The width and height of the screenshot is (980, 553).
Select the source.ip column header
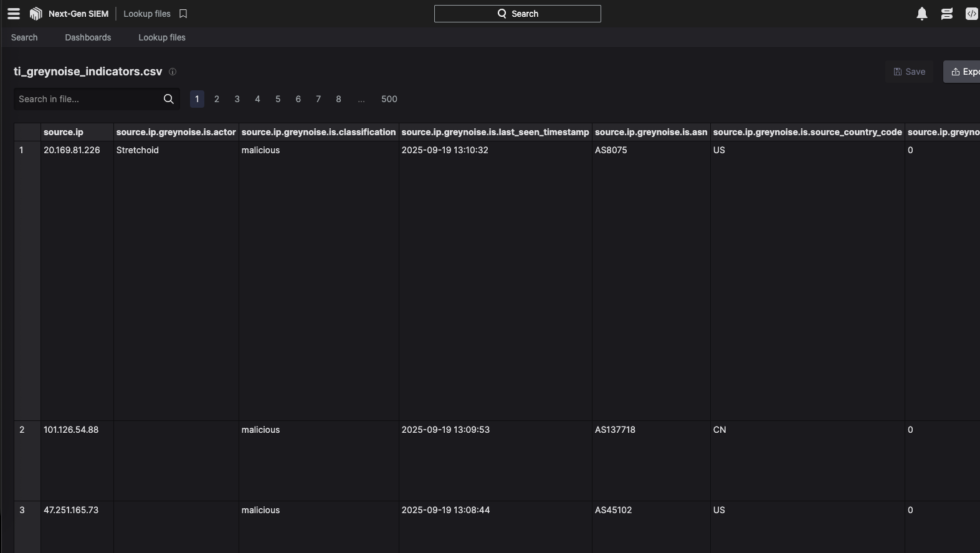tap(64, 132)
